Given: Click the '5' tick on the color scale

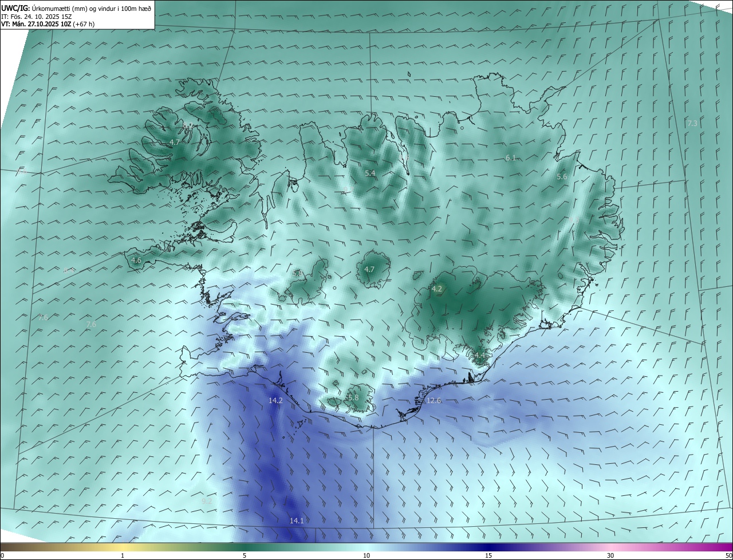Looking at the screenshot, I should (x=245, y=555).
